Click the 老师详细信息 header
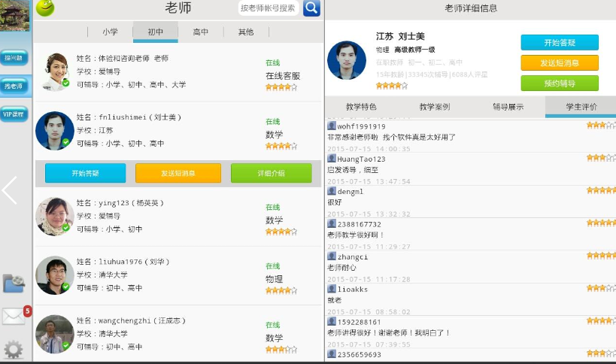The width and height of the screenshot is (616, 364). 471,8
